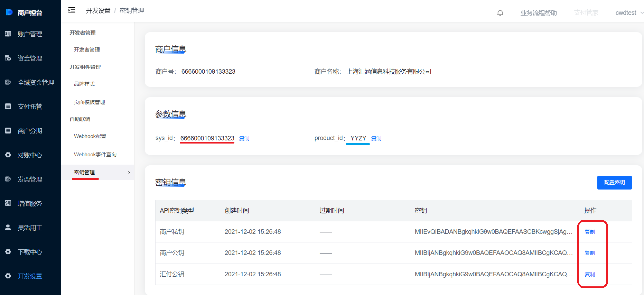The image size is (644, 295).
Task: Click the 商户私钥 row label
Action: tap(172, 232)
